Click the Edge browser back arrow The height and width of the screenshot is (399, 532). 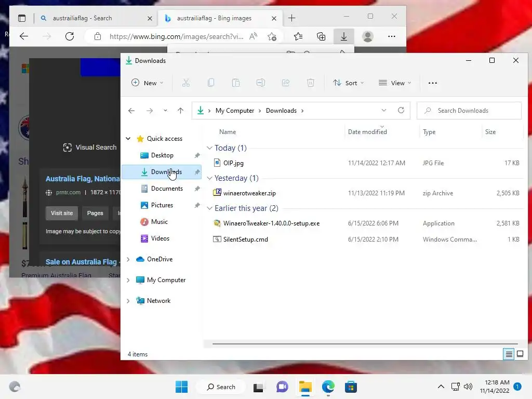pyautogui.click(x=24, y=36)
